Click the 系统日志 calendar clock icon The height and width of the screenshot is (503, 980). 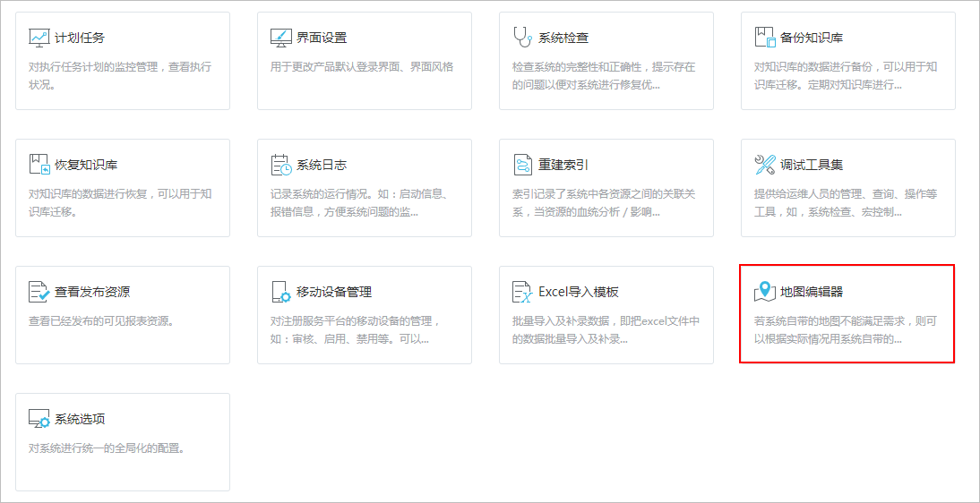[280, 165]
